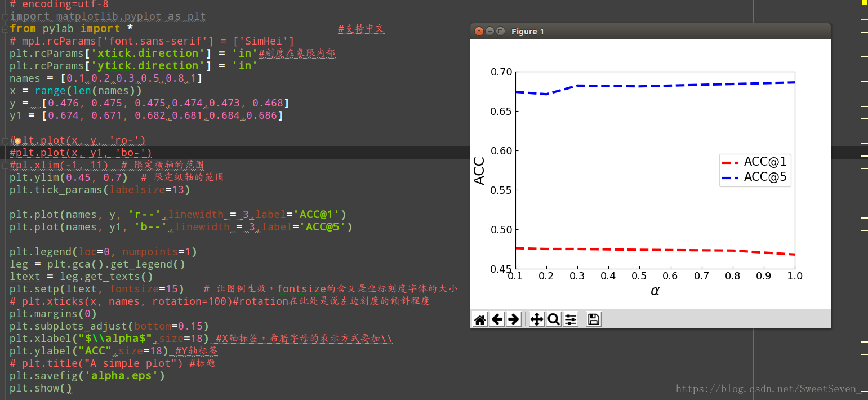This screenshot has width=868, height=400.
Task: Click the 0.3 x-axis tick label
Action: point(577,276)
